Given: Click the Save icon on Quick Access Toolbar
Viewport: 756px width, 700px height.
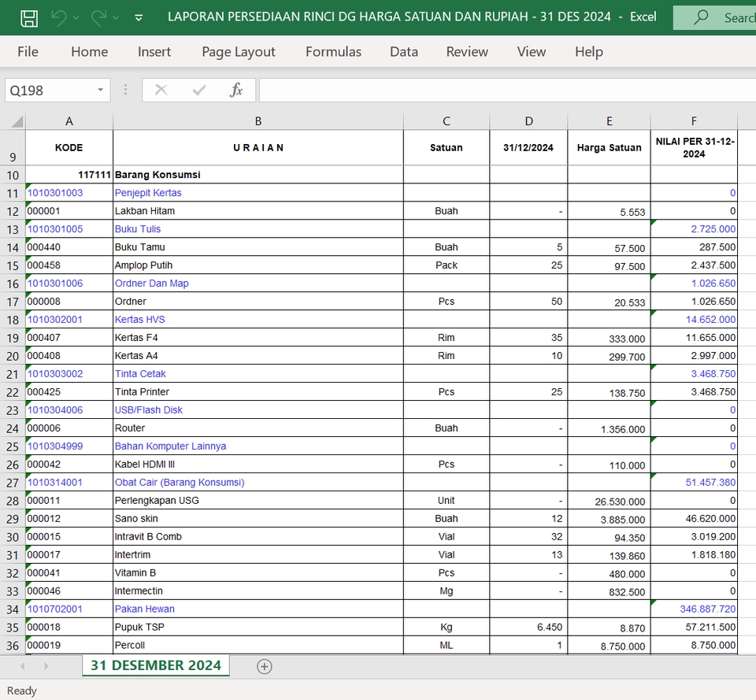Looking at the screenshot, I should pos(29,17).
